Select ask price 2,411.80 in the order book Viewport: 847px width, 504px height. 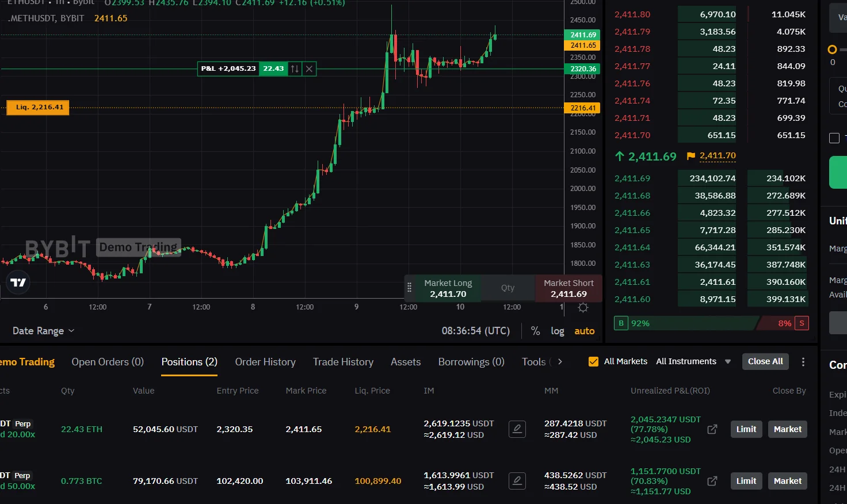coord(632,14)
